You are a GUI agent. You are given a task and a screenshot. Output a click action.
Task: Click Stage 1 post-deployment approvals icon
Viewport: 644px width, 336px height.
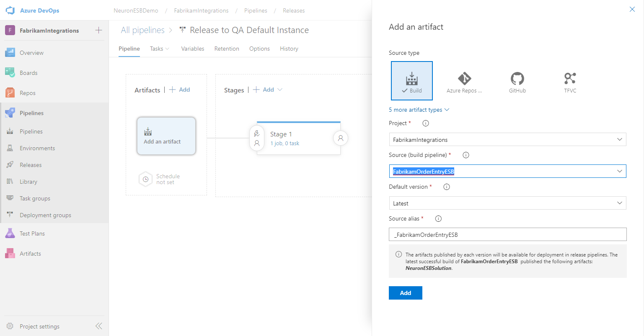click(x=341, y=138)
